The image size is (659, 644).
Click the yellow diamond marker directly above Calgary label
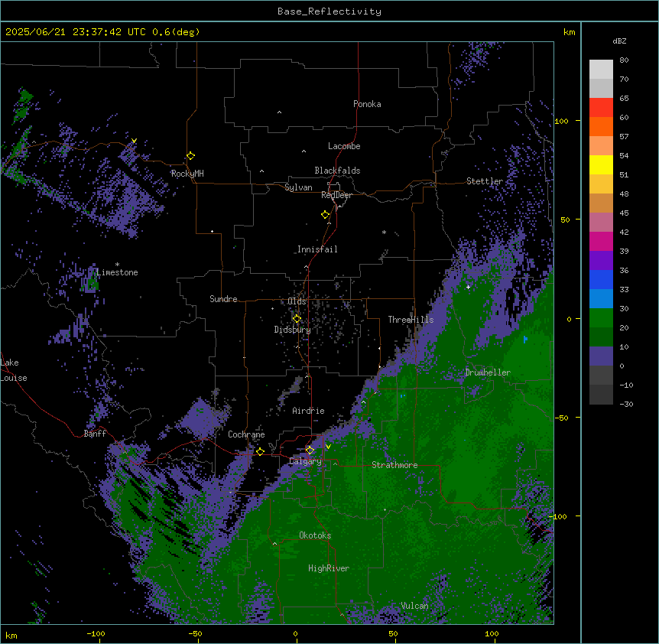pyautogui.click(x=310, y=450)
